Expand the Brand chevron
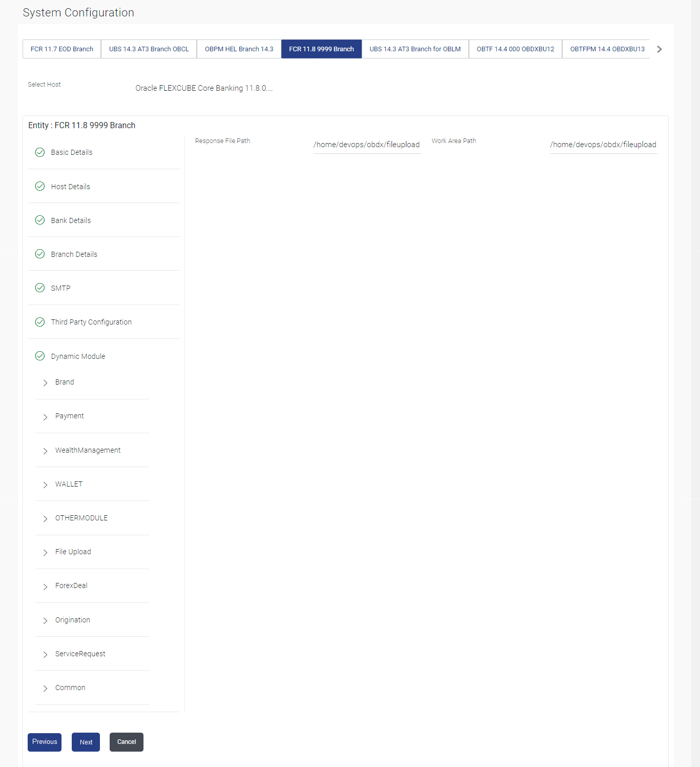The height and width of the screenshot is (767, 700). [x=45, y=383]
